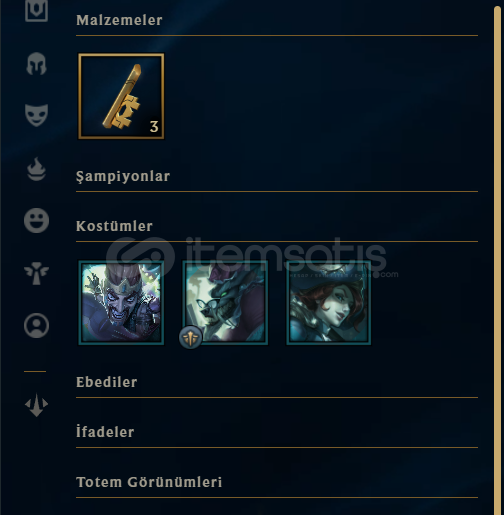Image resolution: width=504 pixels, height=515 pixels.
Task: Expand the Ebediler section
Action: tap(107, 382)
